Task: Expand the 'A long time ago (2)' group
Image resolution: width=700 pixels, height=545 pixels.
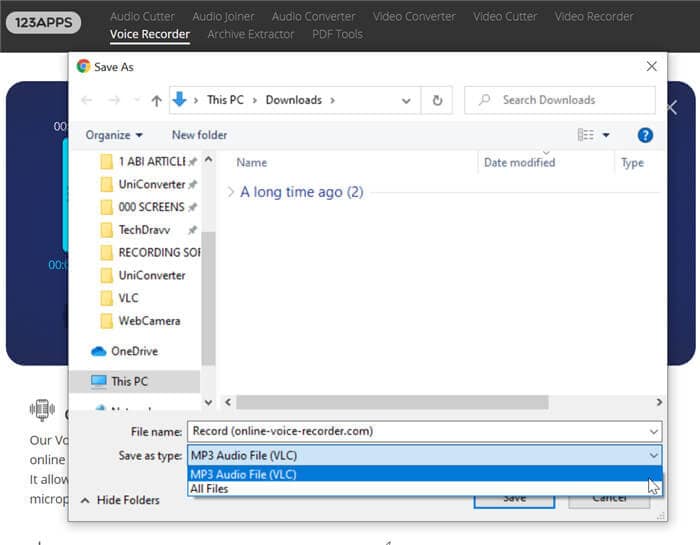Action: (x=230, y=192)
